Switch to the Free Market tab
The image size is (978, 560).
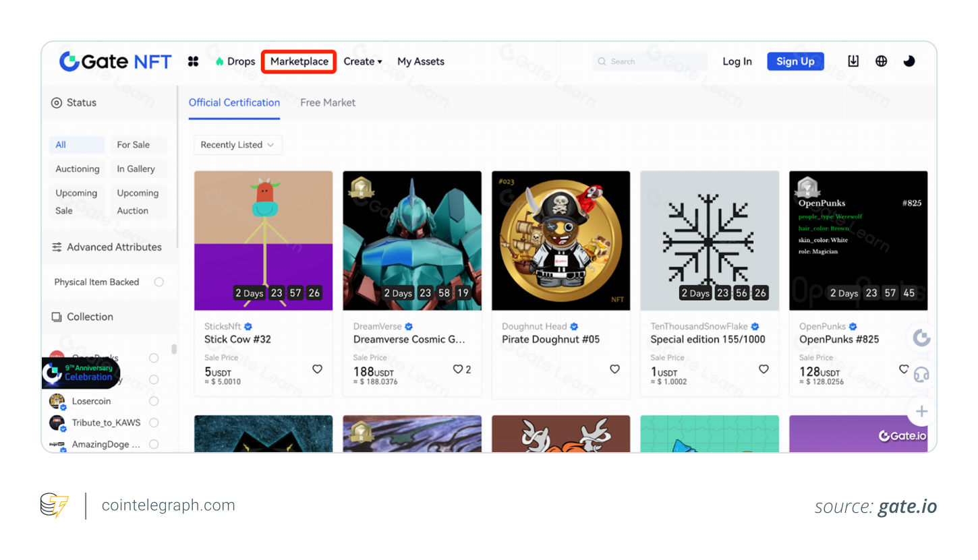[x=328, y=102]
